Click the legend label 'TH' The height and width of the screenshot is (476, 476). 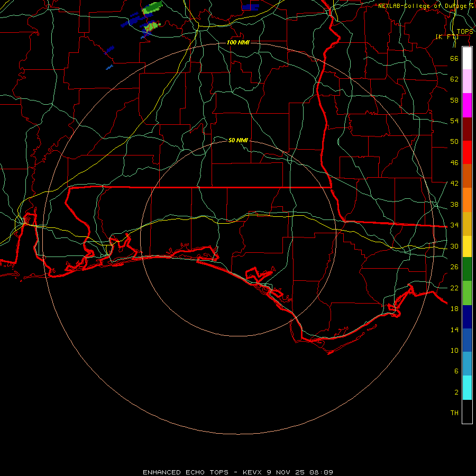(x=454, y=413)
